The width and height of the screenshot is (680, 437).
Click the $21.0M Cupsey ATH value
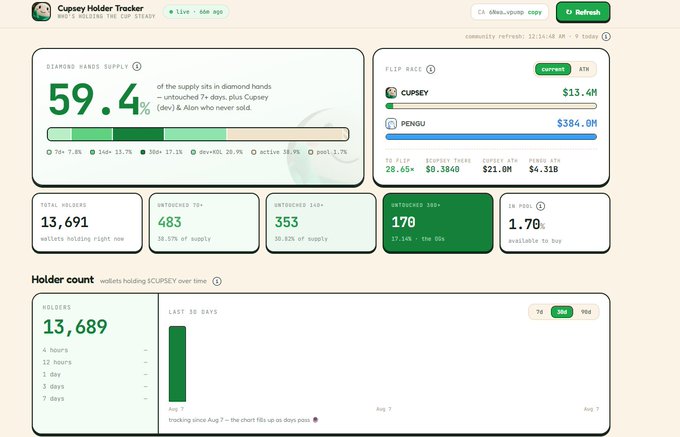pos(497,170)
